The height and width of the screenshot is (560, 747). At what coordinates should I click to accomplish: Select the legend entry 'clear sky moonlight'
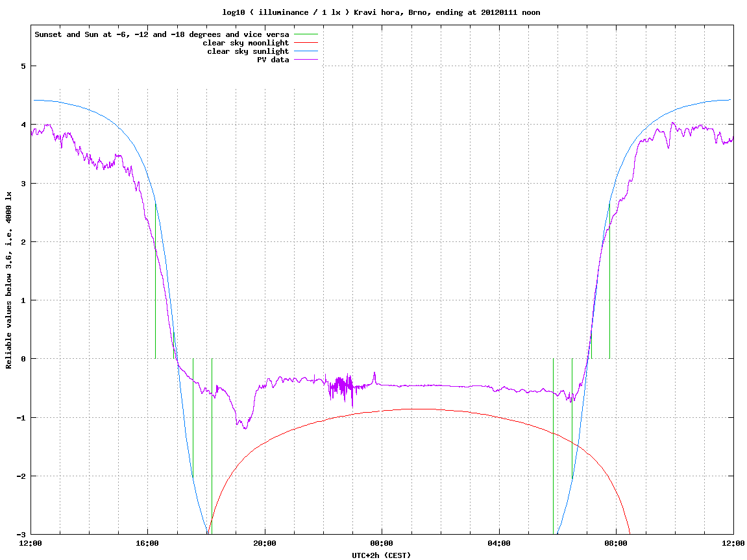coord(246,43)
